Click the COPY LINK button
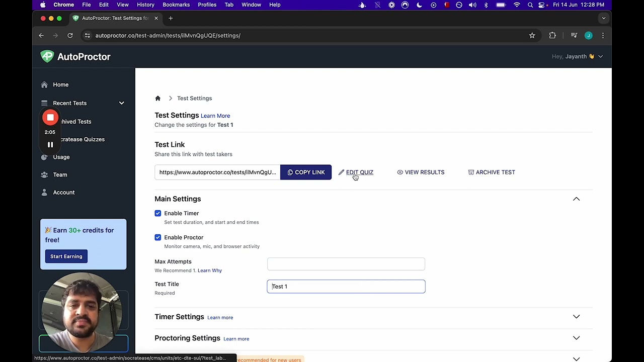The height and width of the screenshot is (362, 644). 306,172
